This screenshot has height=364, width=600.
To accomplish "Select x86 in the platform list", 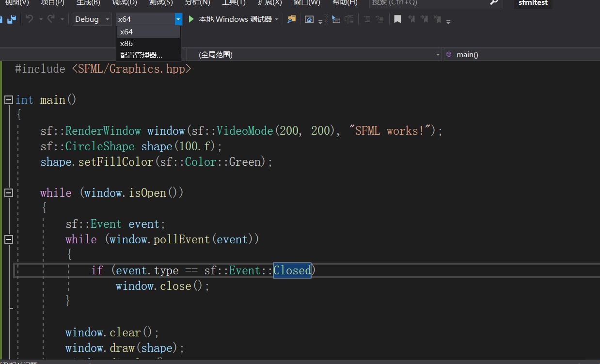I will tap(148, 44).
